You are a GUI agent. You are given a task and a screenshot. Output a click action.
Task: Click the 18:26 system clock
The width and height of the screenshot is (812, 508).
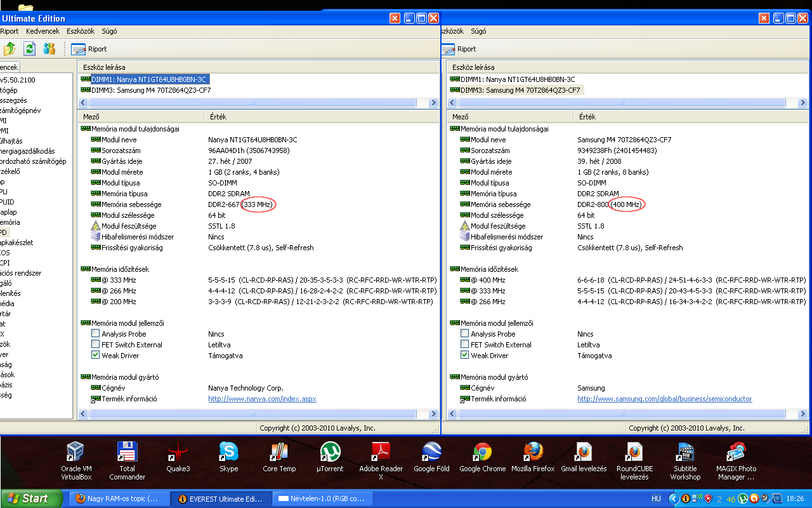point(796,499)
